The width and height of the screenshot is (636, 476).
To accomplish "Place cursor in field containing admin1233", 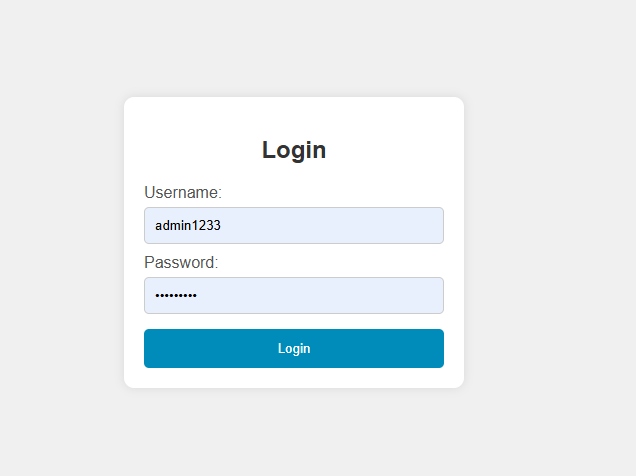I will pos(293,225).
